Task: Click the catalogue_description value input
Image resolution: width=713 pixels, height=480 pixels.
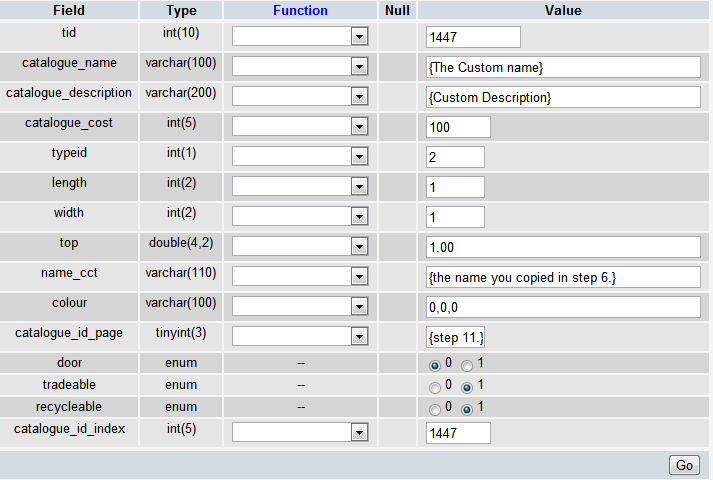Action: (562, 97)
